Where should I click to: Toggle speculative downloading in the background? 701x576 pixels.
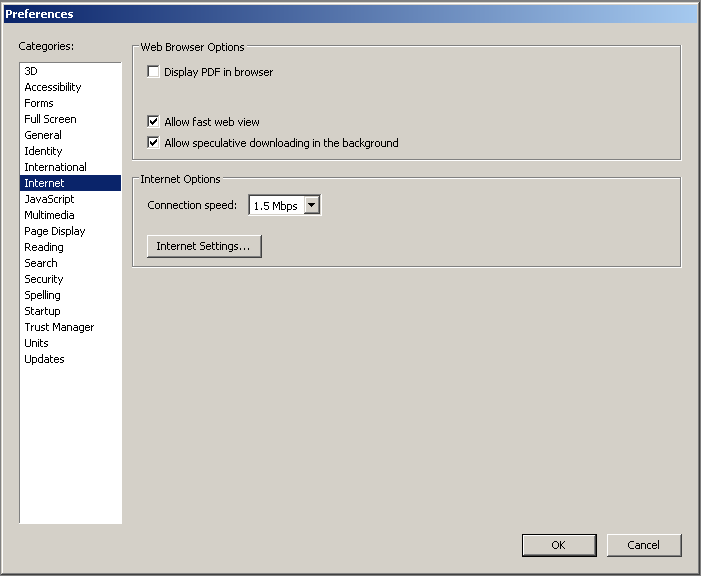(x=153, y=143)
